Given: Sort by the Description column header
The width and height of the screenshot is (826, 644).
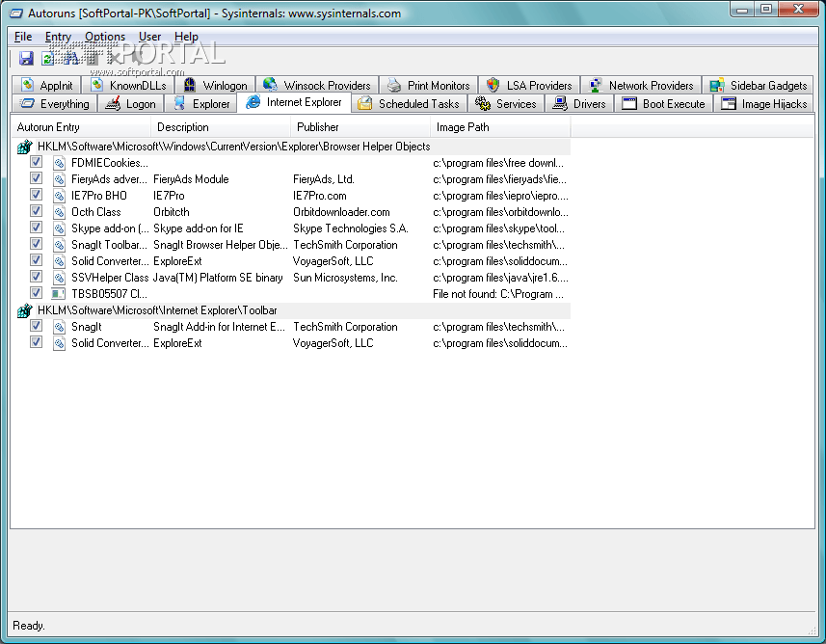Looking at the screenshot, I should (x=221, y=127).
